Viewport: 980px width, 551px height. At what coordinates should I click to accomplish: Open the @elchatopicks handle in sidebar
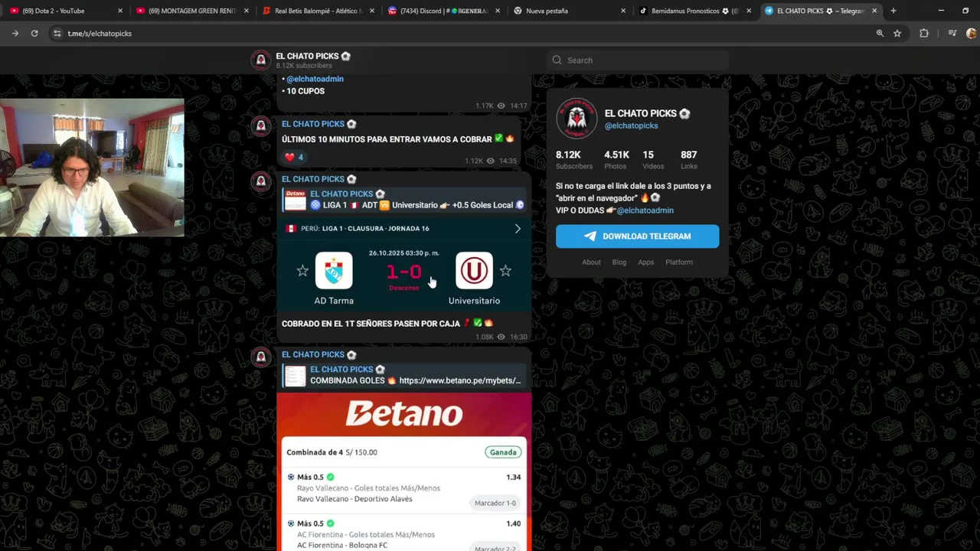(x=631, y=126)
